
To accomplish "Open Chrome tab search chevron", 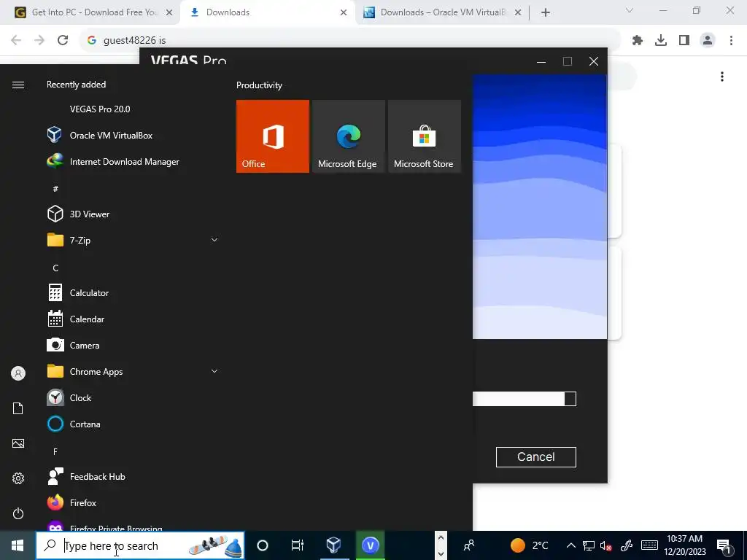I will pos(630,10).
